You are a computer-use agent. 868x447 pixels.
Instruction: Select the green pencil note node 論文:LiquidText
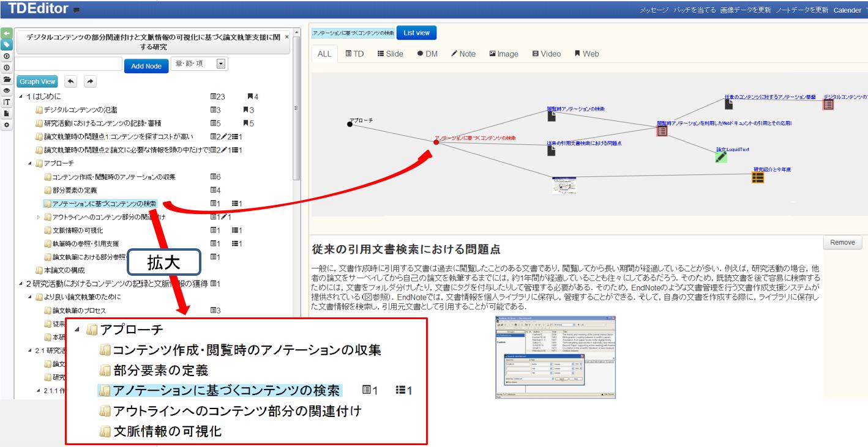click(x=721, y=157)
